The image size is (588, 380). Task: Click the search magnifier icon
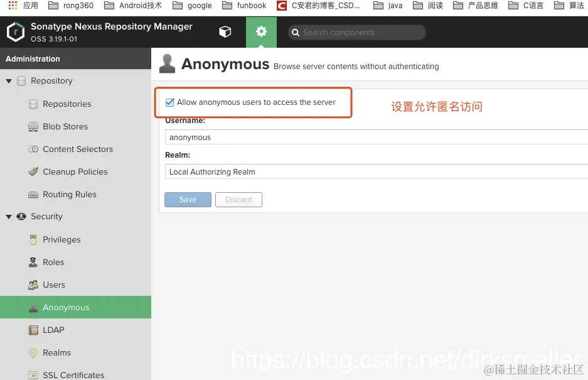point(296,33)
